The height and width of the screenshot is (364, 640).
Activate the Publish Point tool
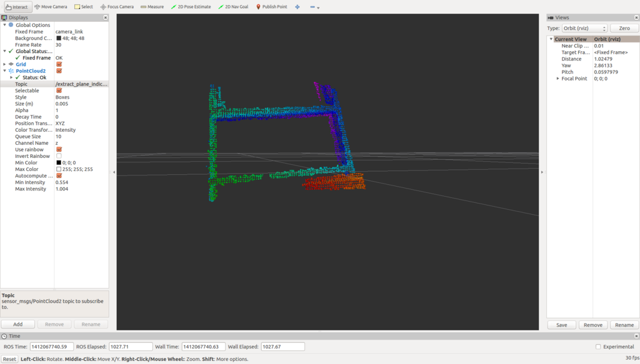pyautogui.click(x=272, y=7)
